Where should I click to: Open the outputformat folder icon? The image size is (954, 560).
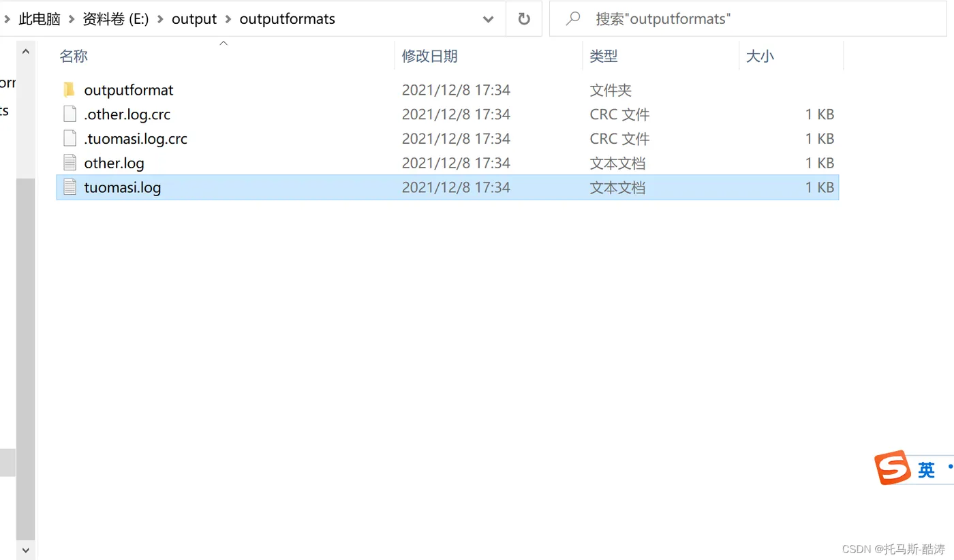(69, 89)
